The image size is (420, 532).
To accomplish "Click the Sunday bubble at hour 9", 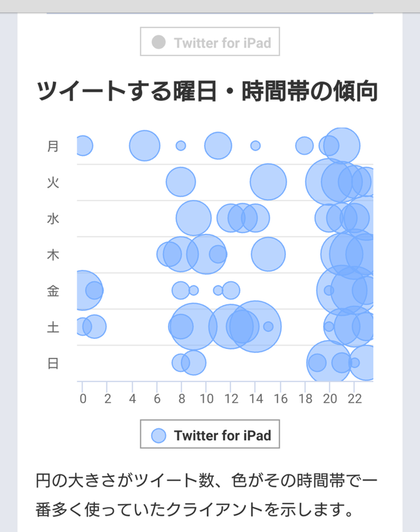I will tap(194, 363).
